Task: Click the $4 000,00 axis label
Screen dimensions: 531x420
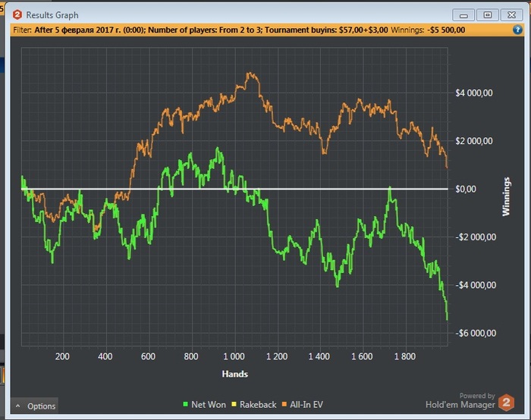Action: coord(474,93)
